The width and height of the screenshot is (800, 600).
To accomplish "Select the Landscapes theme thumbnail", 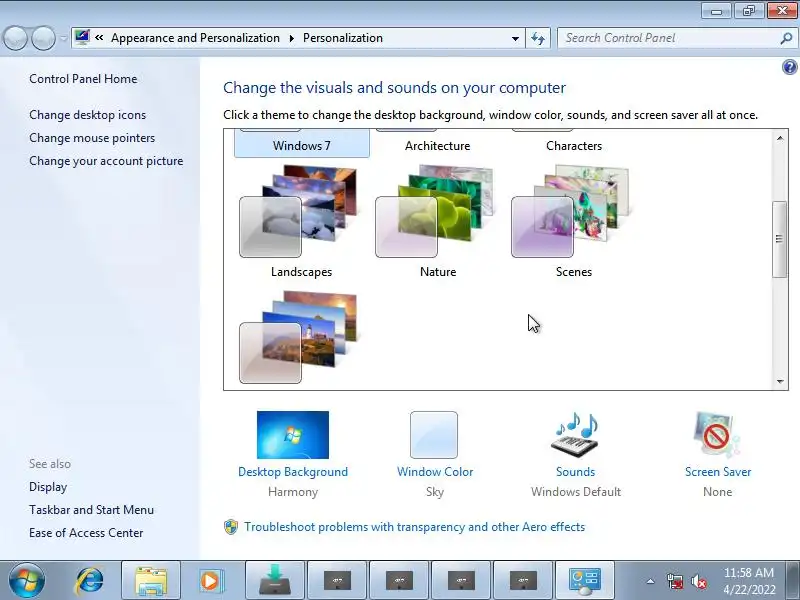I will coord(298,211).
